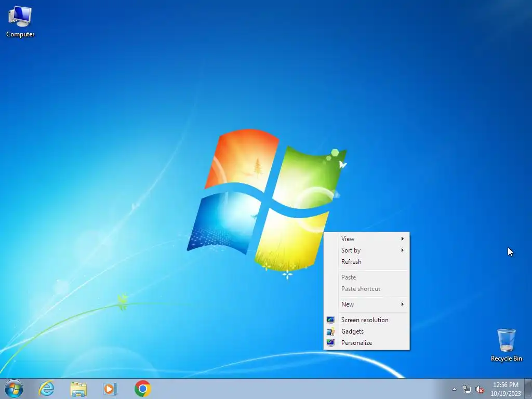Click the Personalize menu icon
Viewport: 532px width, 399px height.
point(330,343)
